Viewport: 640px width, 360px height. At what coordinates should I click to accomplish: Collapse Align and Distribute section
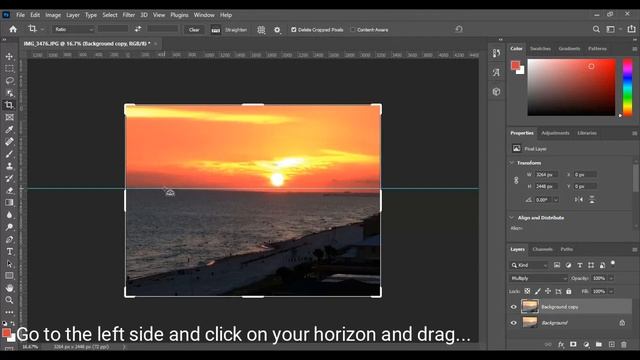click(x=512, y=218)
